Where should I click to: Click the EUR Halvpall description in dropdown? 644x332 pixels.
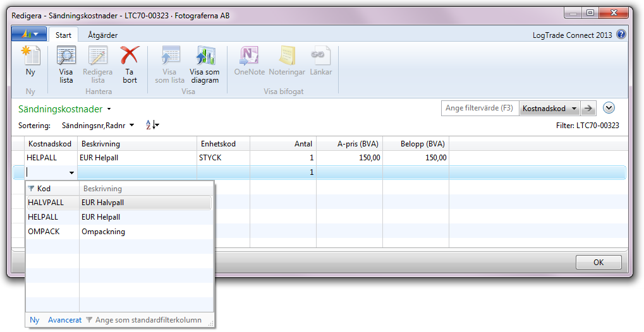point(102,203)
